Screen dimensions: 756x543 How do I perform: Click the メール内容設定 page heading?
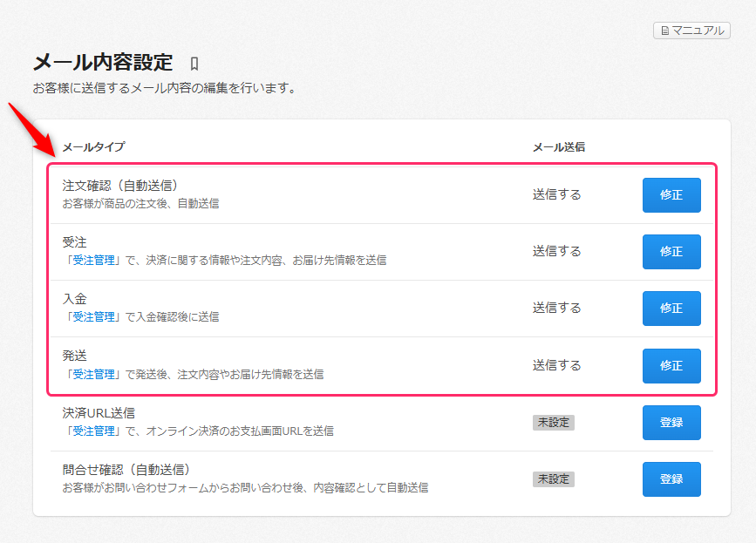pyautogui.click(x=103, y=63)
